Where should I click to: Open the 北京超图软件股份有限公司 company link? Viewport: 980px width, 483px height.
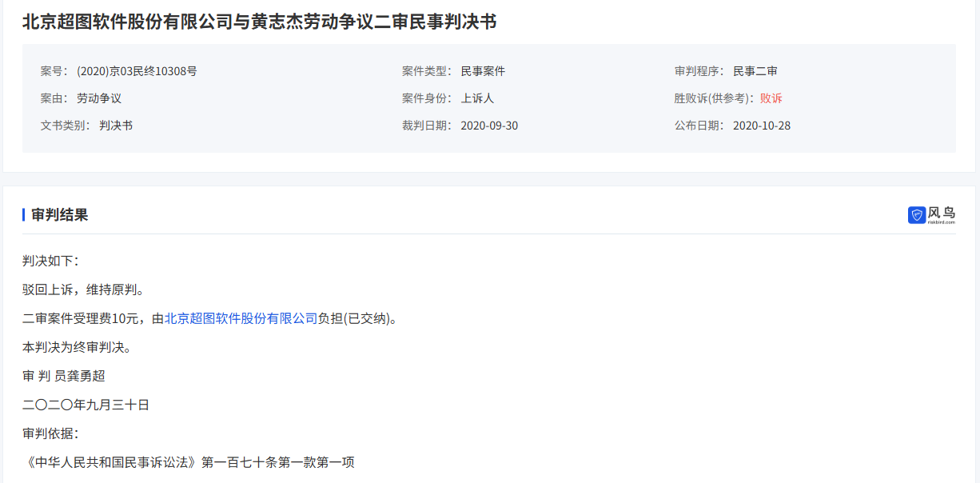(x=241, y=318)
